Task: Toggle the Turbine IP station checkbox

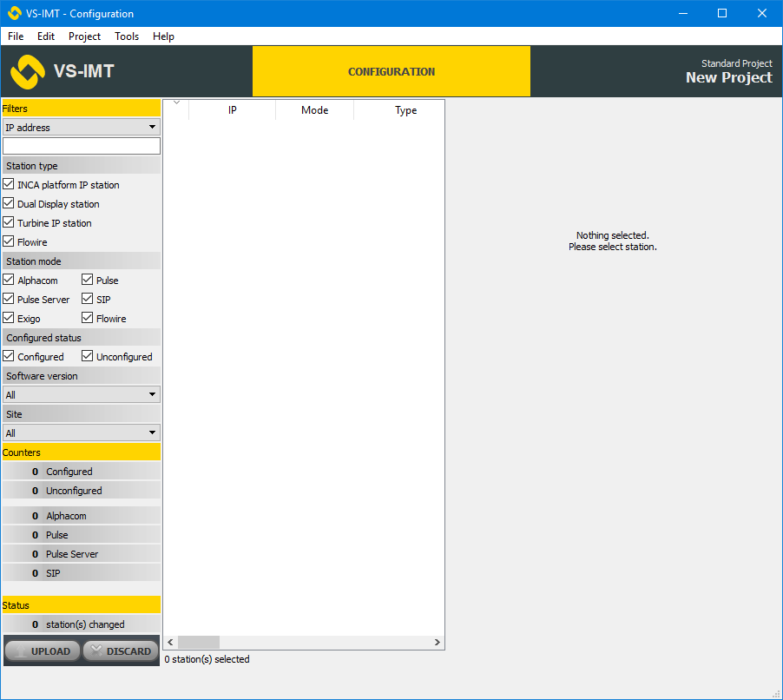Action: pos(9,223)
